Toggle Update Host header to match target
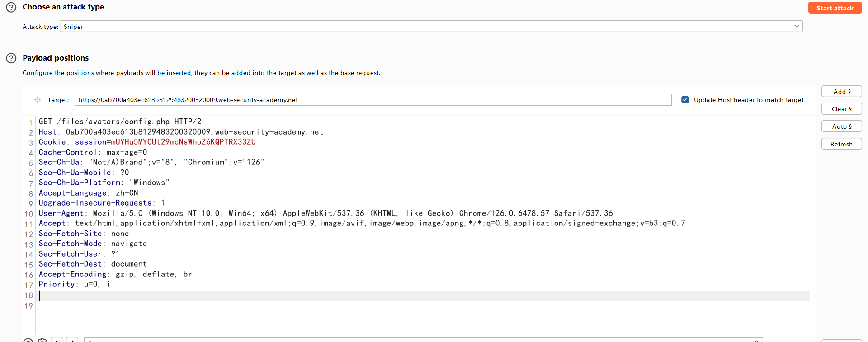 coord(685,100)
